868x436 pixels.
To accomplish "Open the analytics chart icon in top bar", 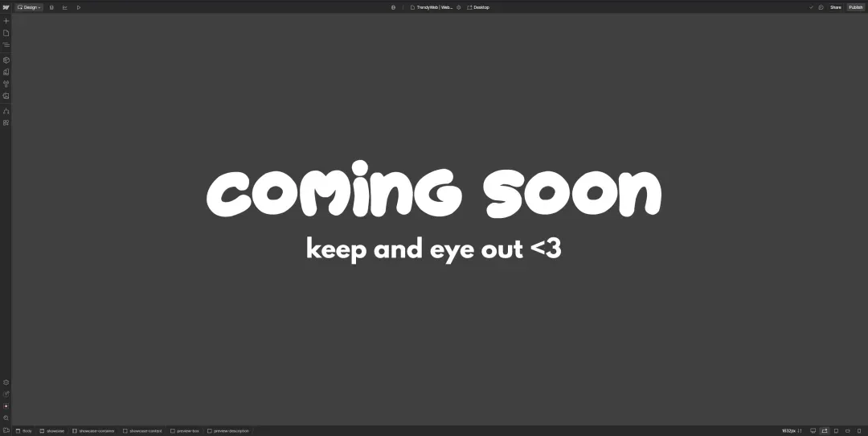I will click(x=65, y=7).
